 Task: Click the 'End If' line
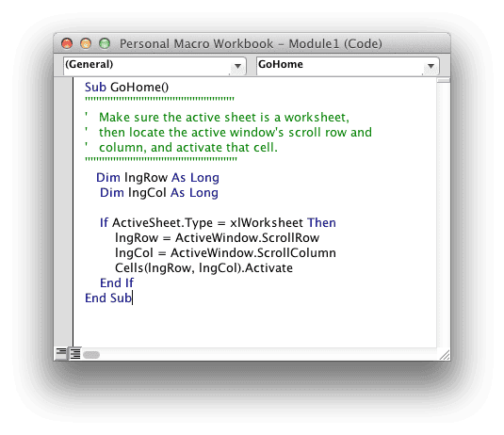[117, 283]
